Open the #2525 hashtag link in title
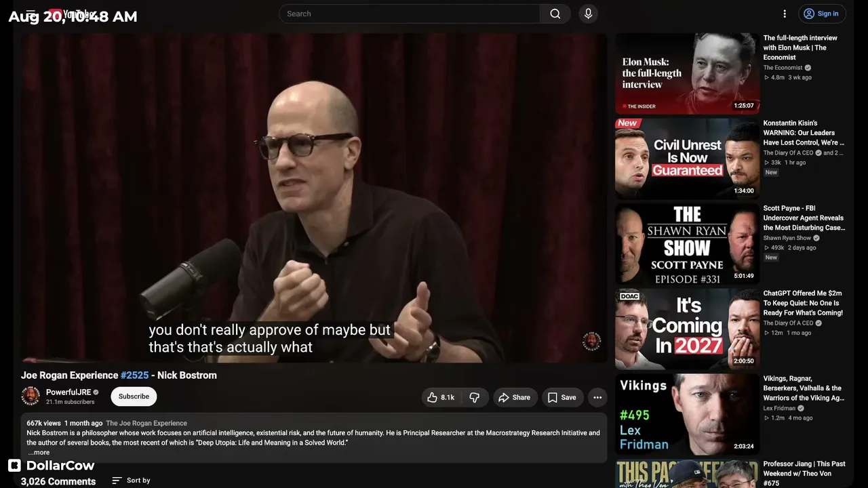868x488 pixels. point(134,375)
